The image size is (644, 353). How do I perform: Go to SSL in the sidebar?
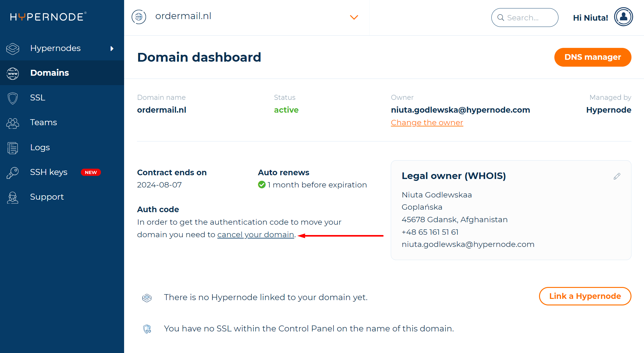pyautogui.click(x=62, y=98)
